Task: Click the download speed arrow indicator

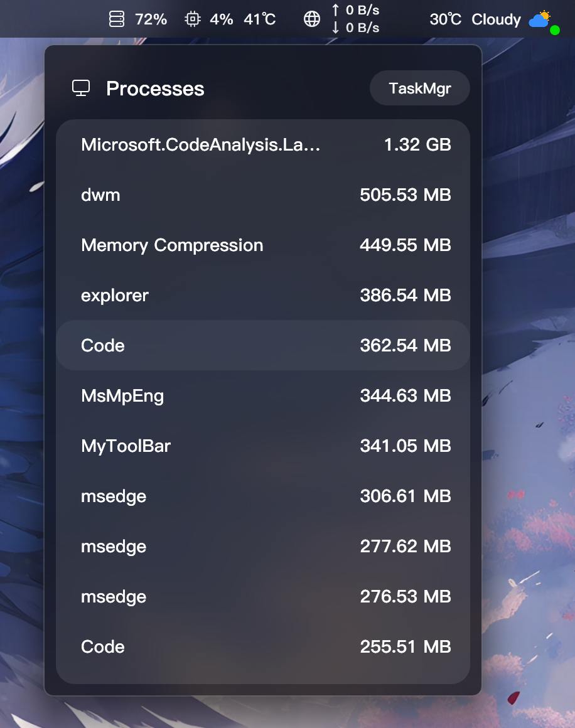Action: pos(336,28)
